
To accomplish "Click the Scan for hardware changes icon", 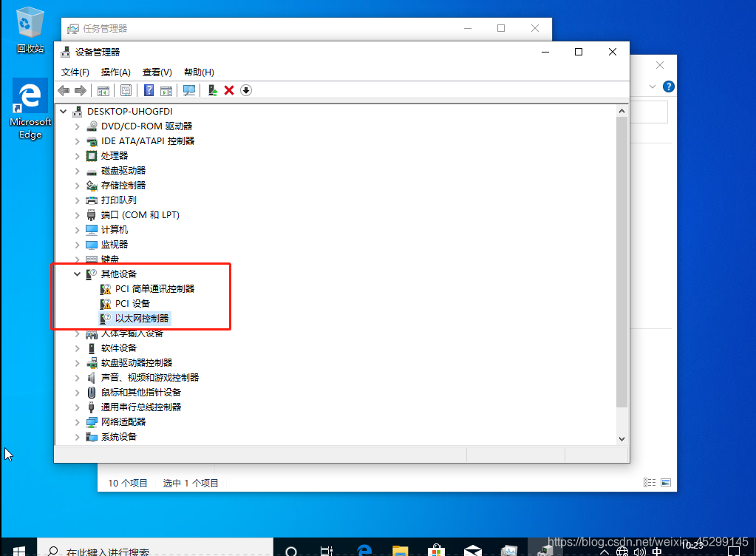I will (x=189, y=90).
